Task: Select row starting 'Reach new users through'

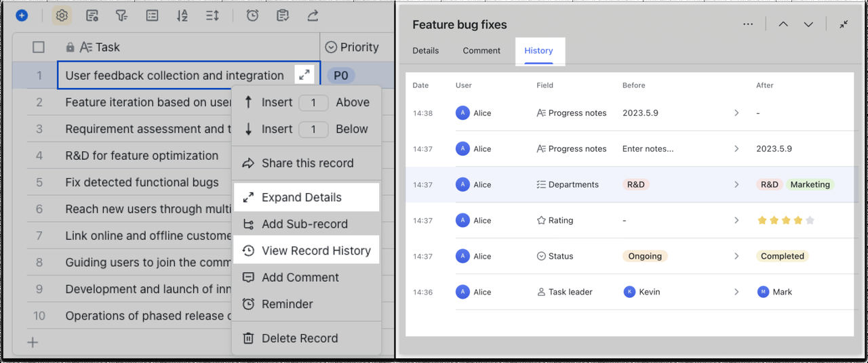Action: [x=149, y=209]
